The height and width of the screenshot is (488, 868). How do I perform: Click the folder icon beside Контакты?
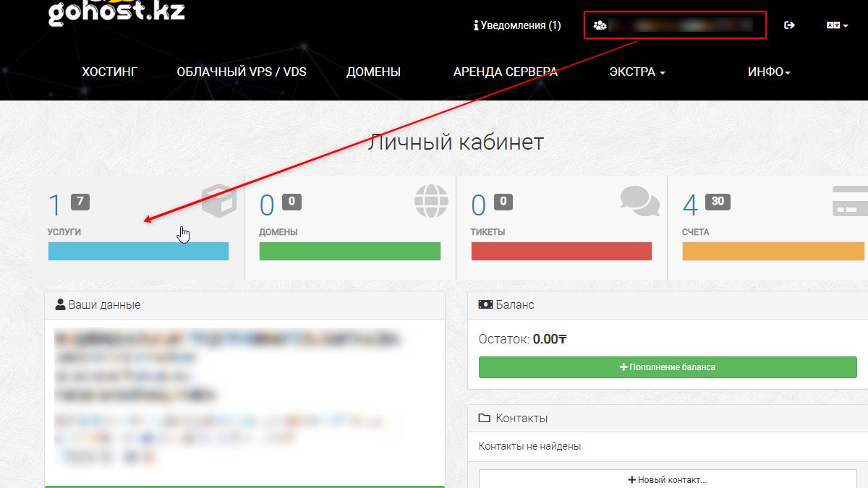click(485, 418)
